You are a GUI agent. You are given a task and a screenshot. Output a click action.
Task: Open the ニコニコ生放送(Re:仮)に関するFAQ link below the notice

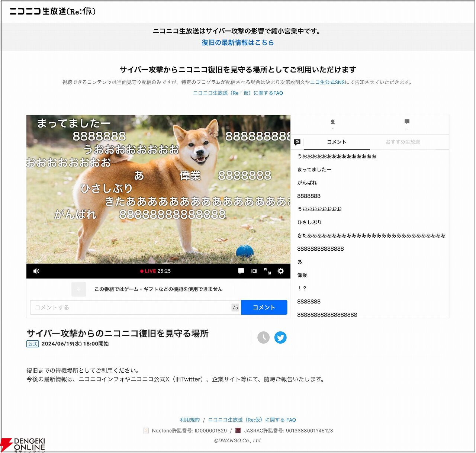[x=238, y=93]
